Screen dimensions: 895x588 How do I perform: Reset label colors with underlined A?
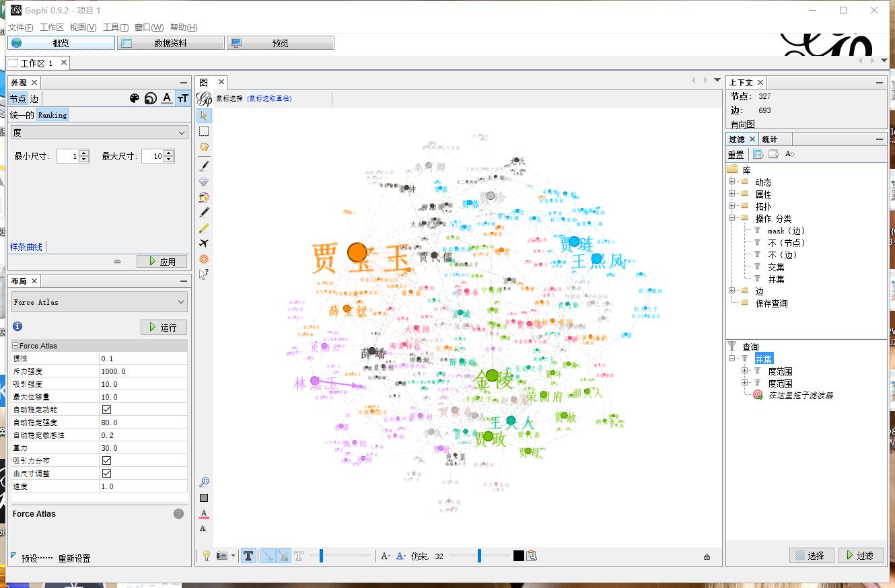pyautogui.click(x=204, y=514)
